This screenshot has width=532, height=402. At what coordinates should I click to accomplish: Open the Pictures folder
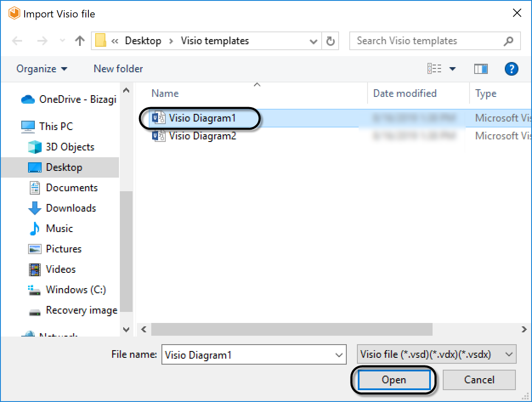point(55,249)
